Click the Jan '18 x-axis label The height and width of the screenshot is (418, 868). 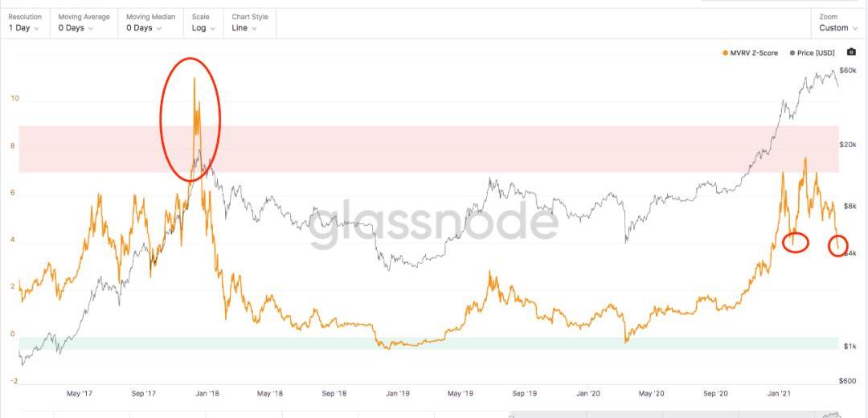pos(207,394)
